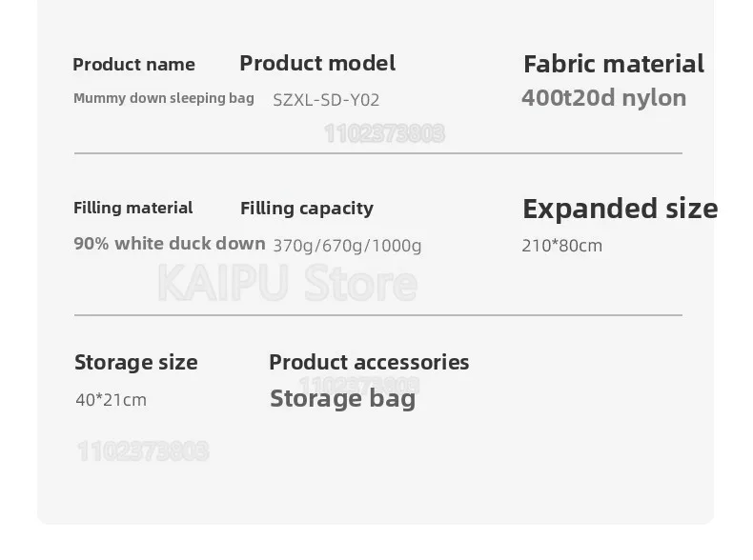Click the Product model heading
753x560 pixels.
[x=317, y=64]
